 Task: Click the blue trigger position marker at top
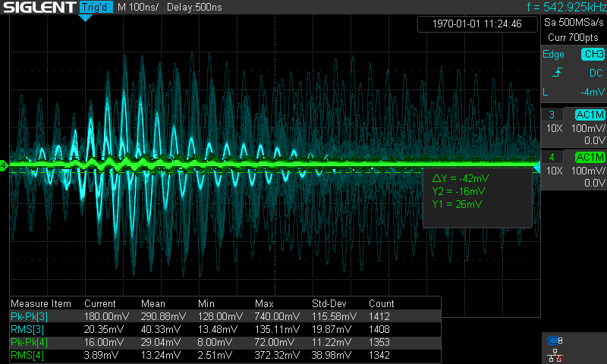tap(85, 17)
